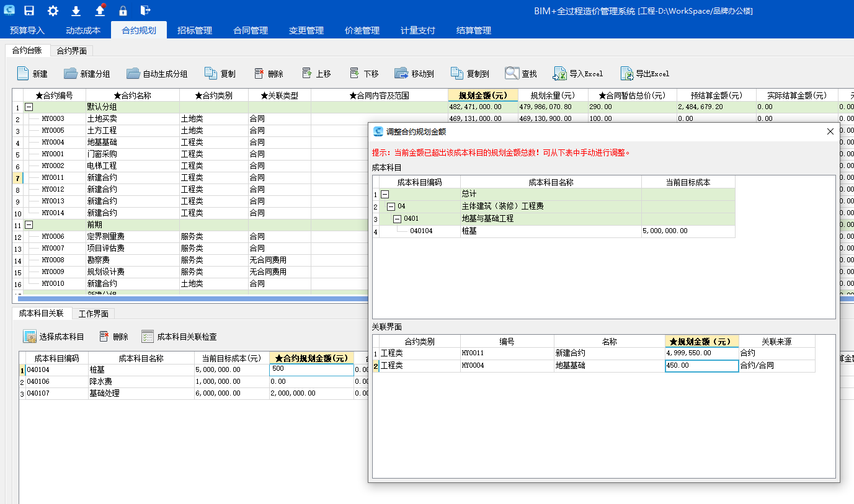Select the 合约台账 sub-tab
Screen dimensions: 854x504
click(x=27, y=51)
